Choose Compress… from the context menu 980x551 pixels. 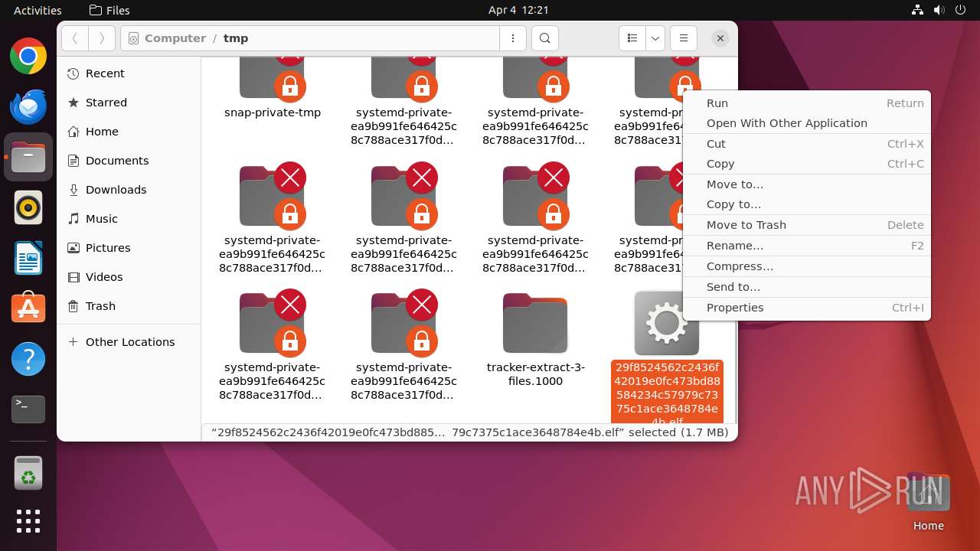pos(807,266)
